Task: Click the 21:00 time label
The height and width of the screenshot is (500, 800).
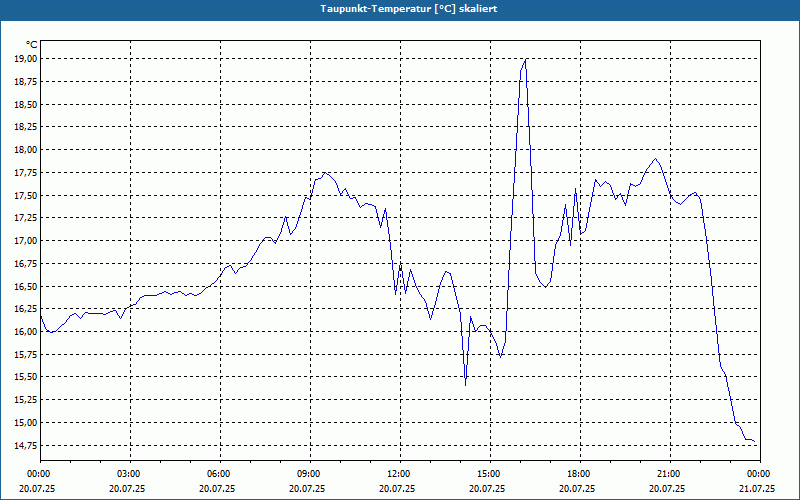Action: pyautogui.click(x=670, y=473)
